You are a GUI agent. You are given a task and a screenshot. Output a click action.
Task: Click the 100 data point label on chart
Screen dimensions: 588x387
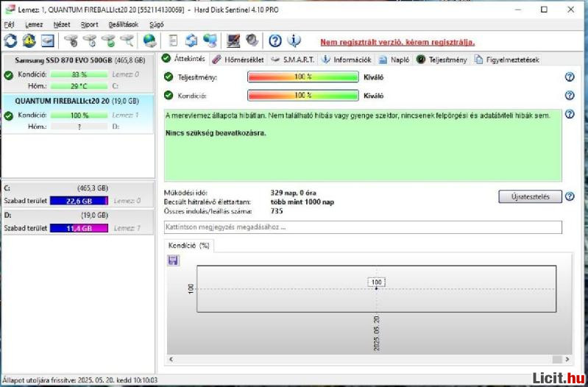[377, 283]
